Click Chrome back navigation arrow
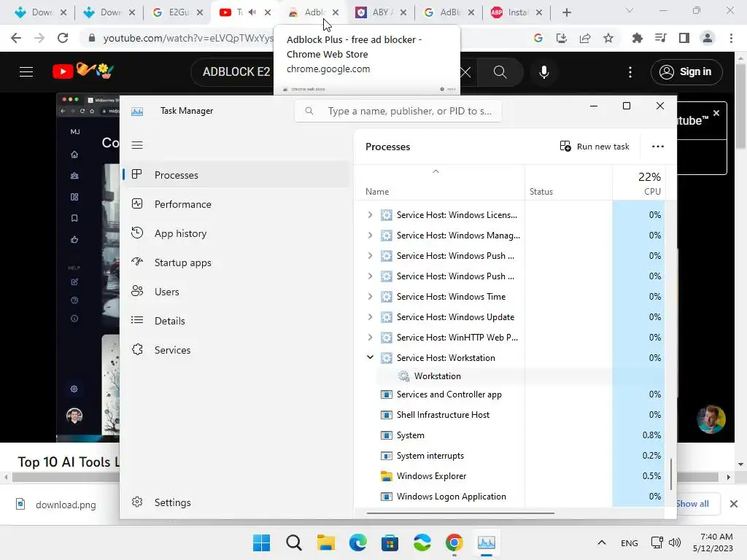This screenshot has width=747, height=560. click(16, 38)
